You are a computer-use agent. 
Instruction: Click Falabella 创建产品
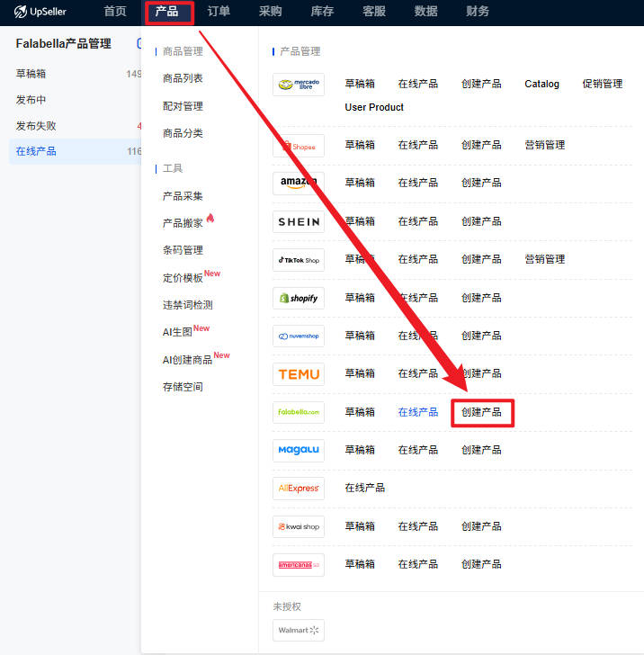coord(481,412)
